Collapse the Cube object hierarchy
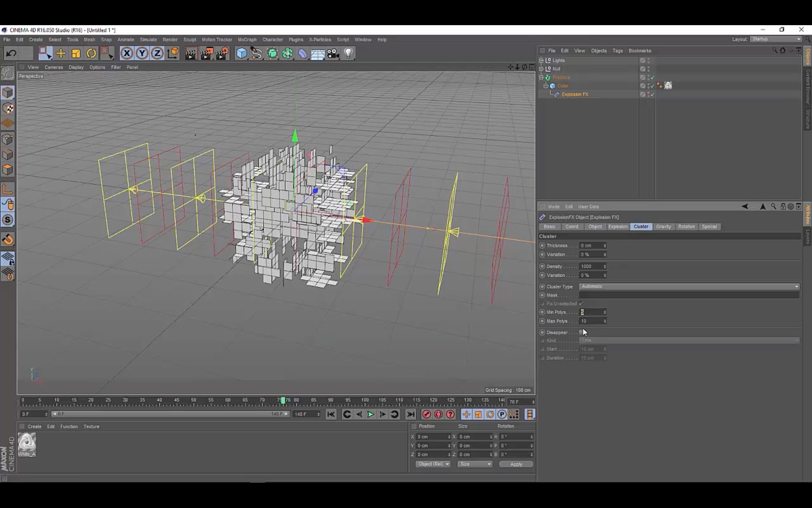This screenshot has height=508, width=812. 546,86
